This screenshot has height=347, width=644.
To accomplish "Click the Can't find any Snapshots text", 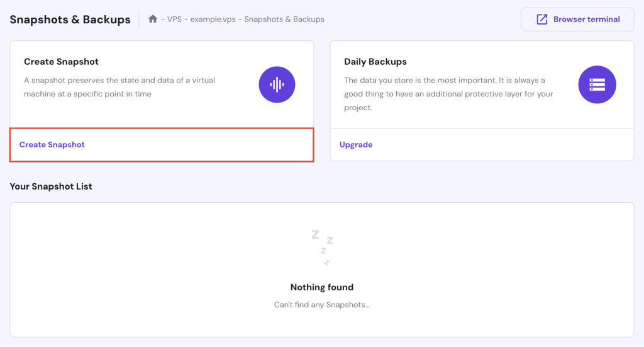I will (x=322, y=305).
